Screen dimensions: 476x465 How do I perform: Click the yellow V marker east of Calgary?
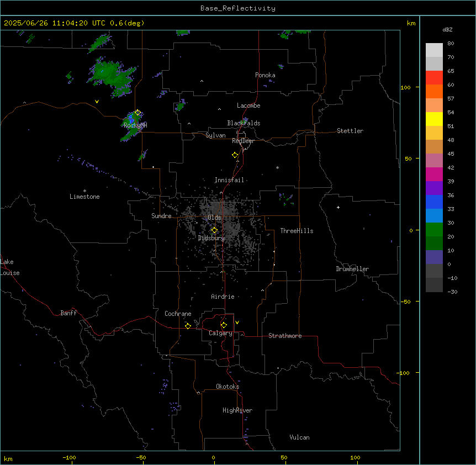coord(237,323)
